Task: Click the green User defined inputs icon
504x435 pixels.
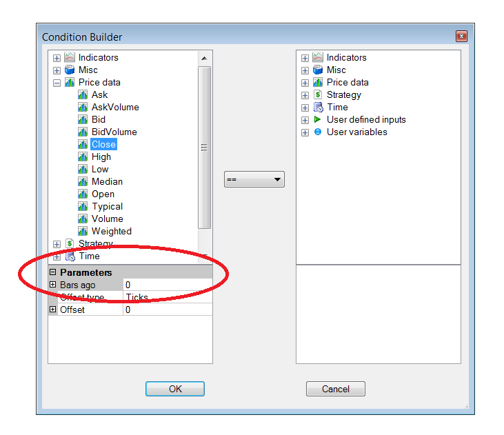Action: pyautogui.click(x=318, y=119)
